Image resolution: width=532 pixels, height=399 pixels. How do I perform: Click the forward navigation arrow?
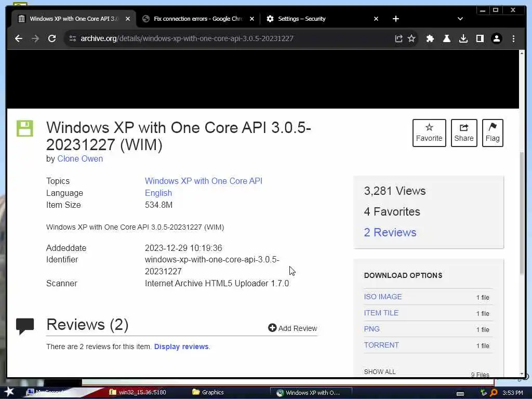pos(35,38)
